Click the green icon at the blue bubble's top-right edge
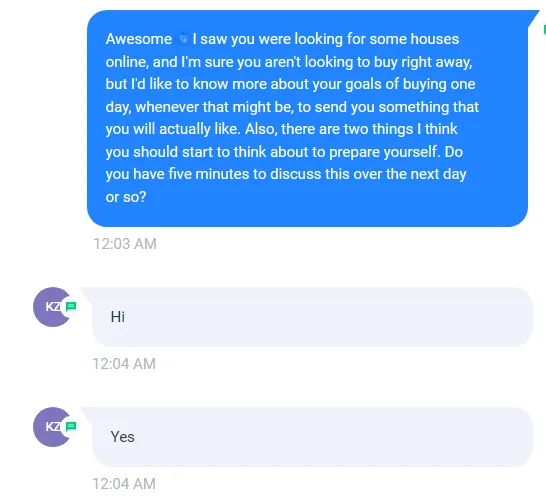The width and height of the screenshot is (546, 496). point(544,30)
